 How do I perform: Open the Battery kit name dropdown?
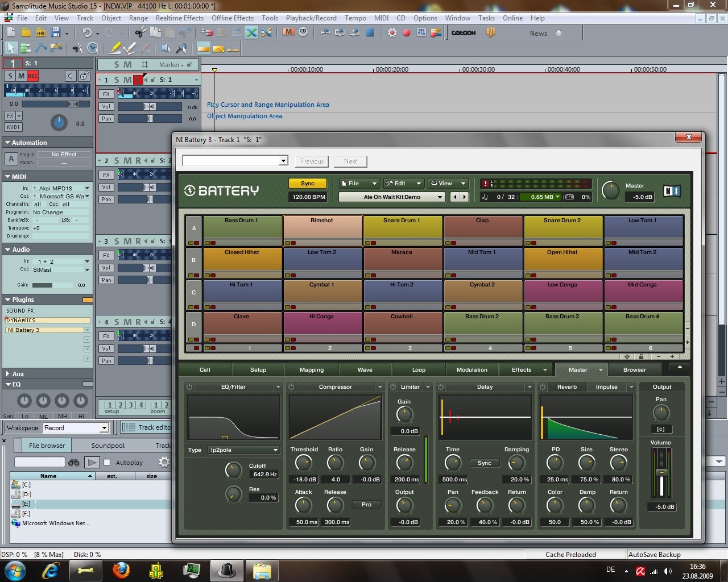(391, 197)
